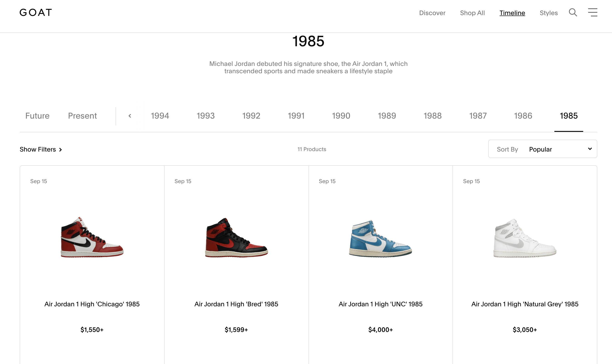This screenshot has width=612, height=364.
Task: Open the Chicago Air Jordan 1 shoe image
Action: pos(92,237)
